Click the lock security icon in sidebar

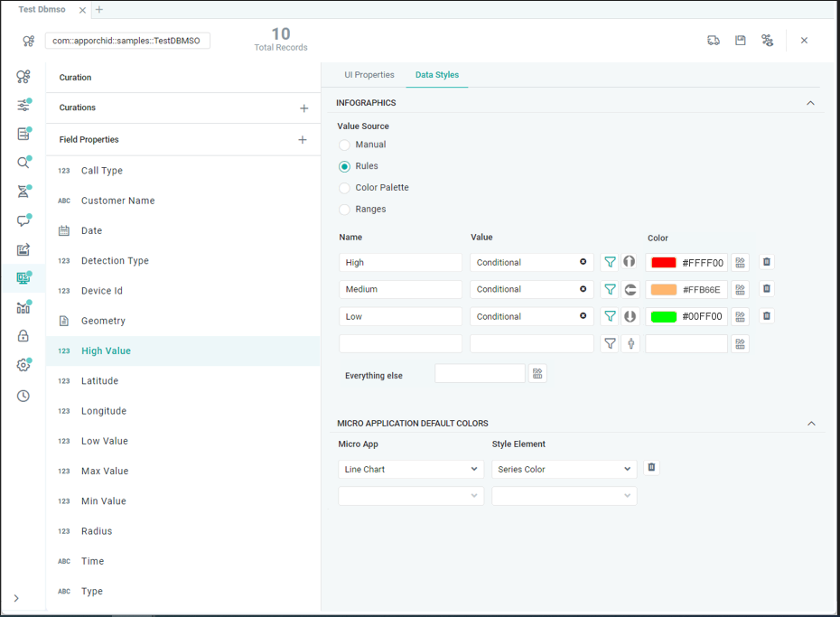click(23, 336)
